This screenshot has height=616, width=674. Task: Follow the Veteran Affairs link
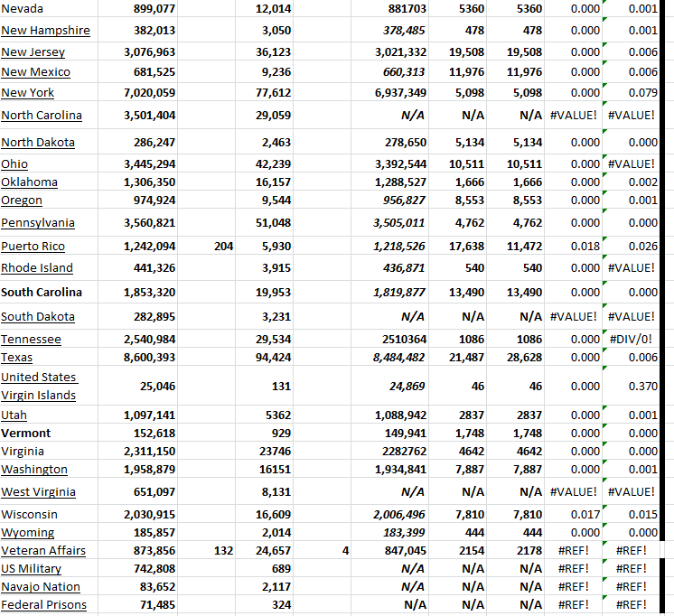pyautogui.click(x=43, y=550)
